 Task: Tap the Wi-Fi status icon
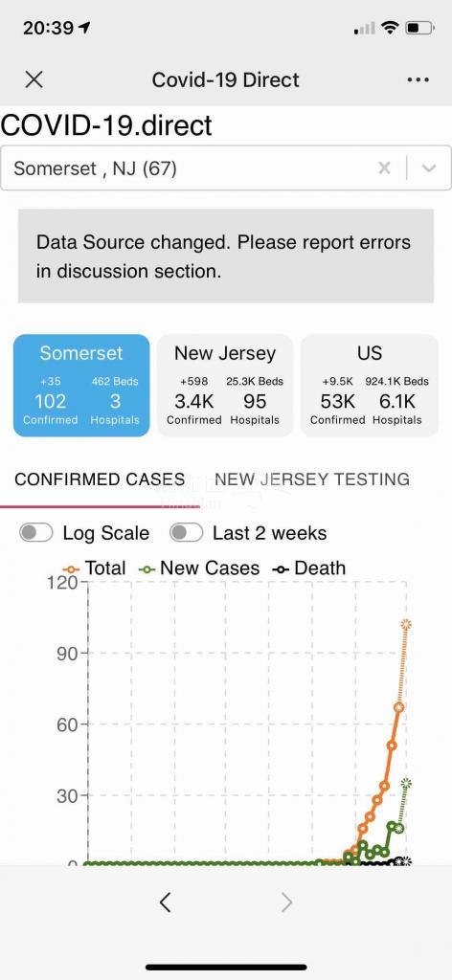(x=390, y=28)
